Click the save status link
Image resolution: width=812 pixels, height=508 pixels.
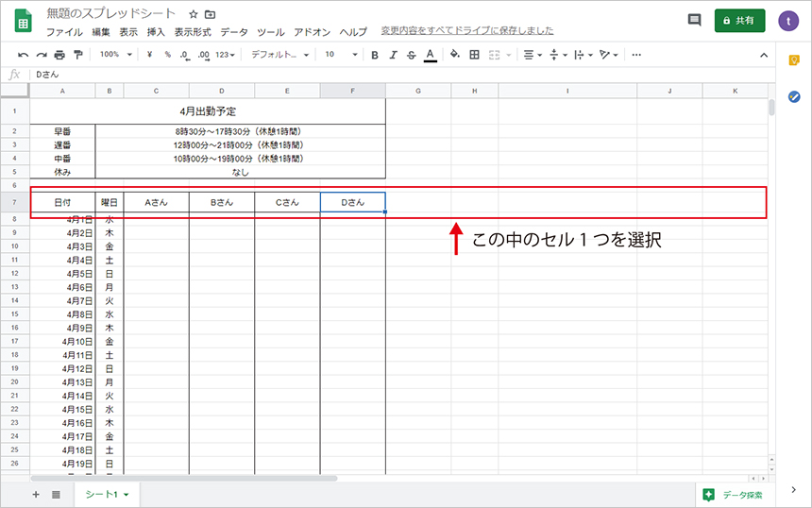coord(467,30)
